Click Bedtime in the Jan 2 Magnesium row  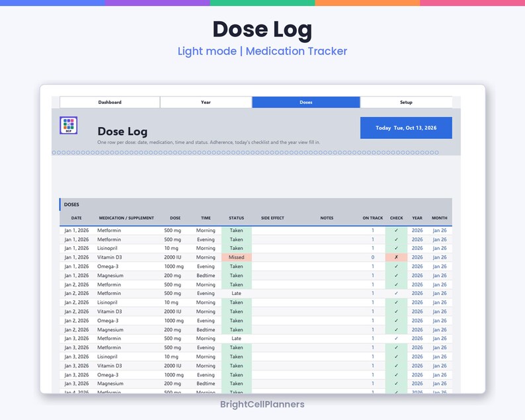(206, 330)
